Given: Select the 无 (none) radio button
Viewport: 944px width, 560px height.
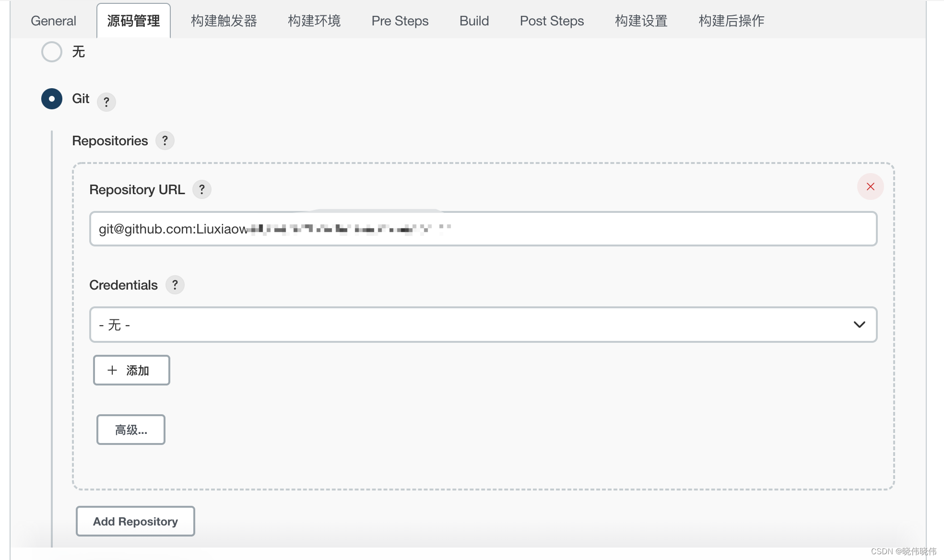Looking at the screenshot, I should (52, 52).
